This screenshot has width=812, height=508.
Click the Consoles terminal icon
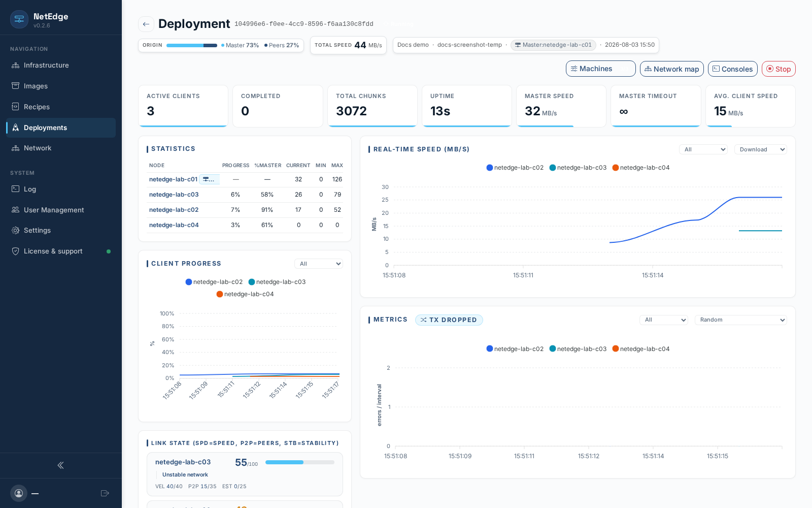pyautogui.click(x=716, y=69)
